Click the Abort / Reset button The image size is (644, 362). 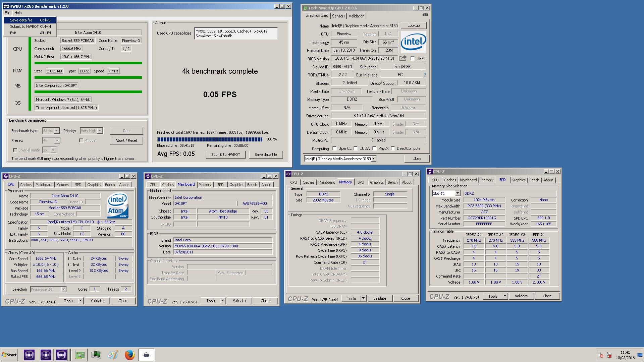126,140
